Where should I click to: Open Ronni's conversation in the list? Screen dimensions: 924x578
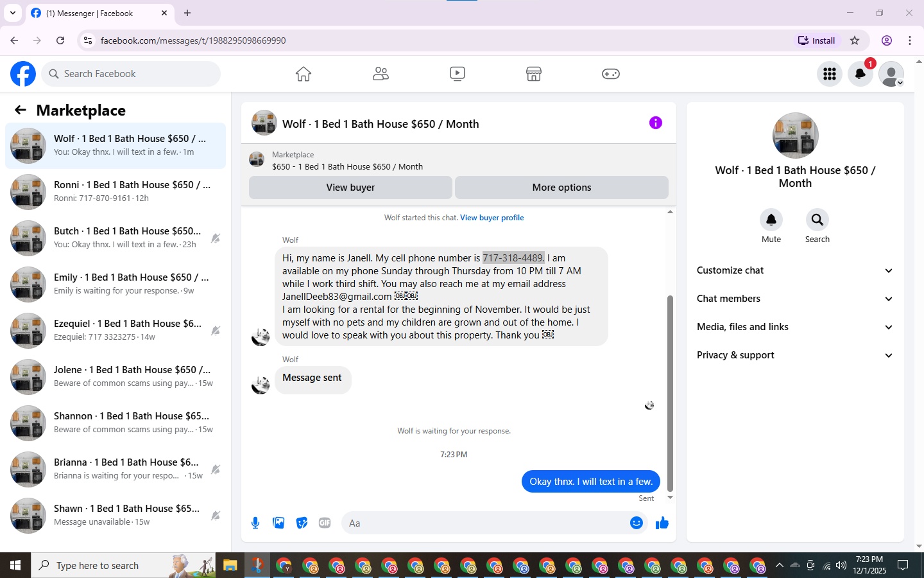pyautogui.click(x=116, y=192)
